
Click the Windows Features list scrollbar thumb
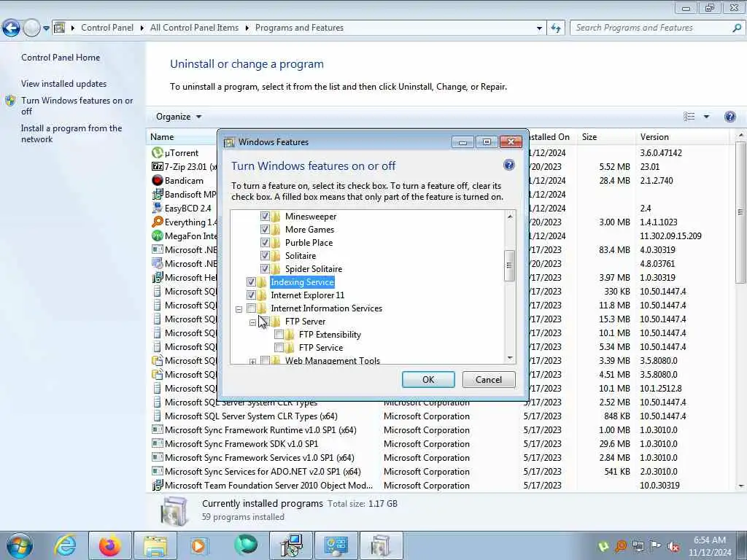tap(509, 265)
